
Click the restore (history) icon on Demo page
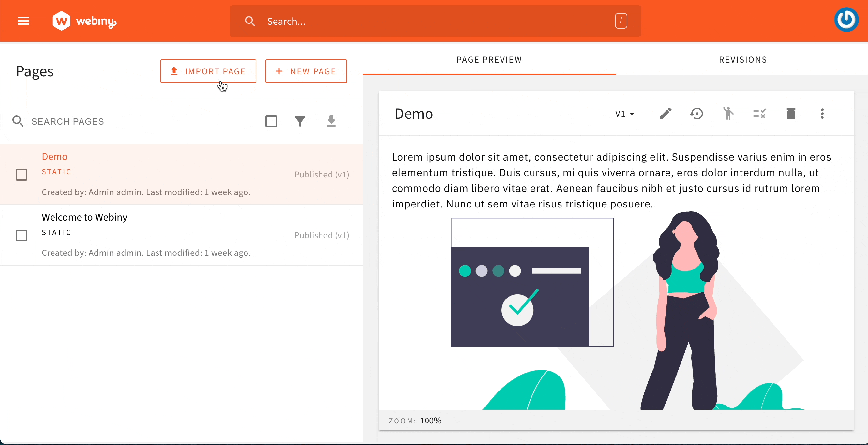point(696,114)
